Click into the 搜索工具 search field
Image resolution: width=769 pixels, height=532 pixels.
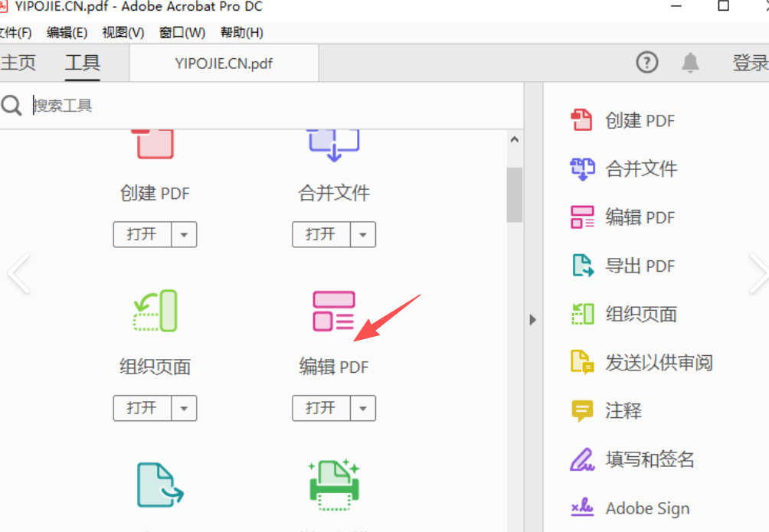275,106
